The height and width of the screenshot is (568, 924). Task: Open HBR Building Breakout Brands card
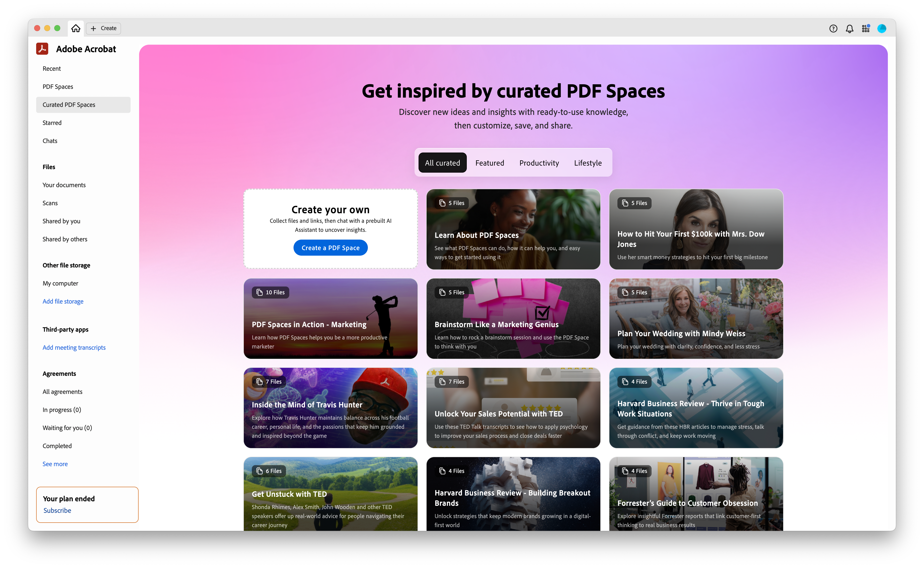(513, 494)
